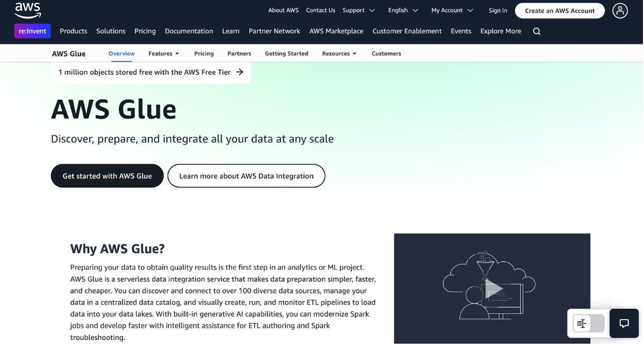Click Learn more about AWS Data Integration
Viewport: 644px width, 344px height.
[x=246, y=176]
